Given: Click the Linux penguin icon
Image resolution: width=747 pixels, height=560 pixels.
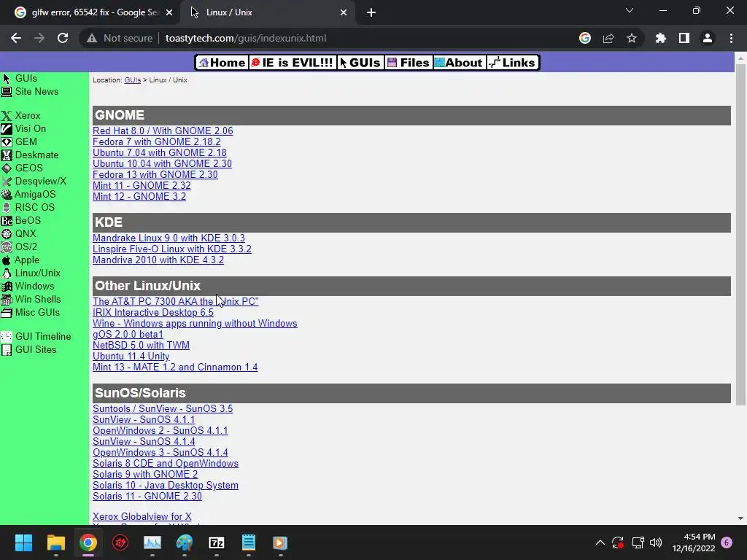Looking at the screenshot, I should point(6,273).
